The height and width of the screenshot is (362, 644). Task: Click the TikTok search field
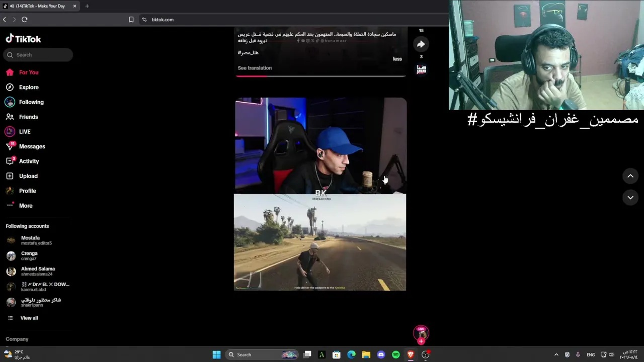38,55
